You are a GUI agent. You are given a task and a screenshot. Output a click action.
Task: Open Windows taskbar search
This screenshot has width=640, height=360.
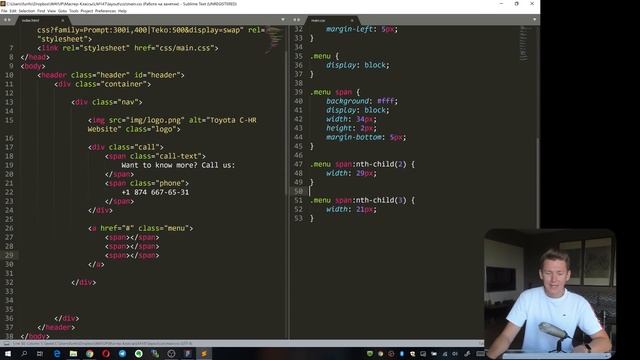(x=24, y=354)
